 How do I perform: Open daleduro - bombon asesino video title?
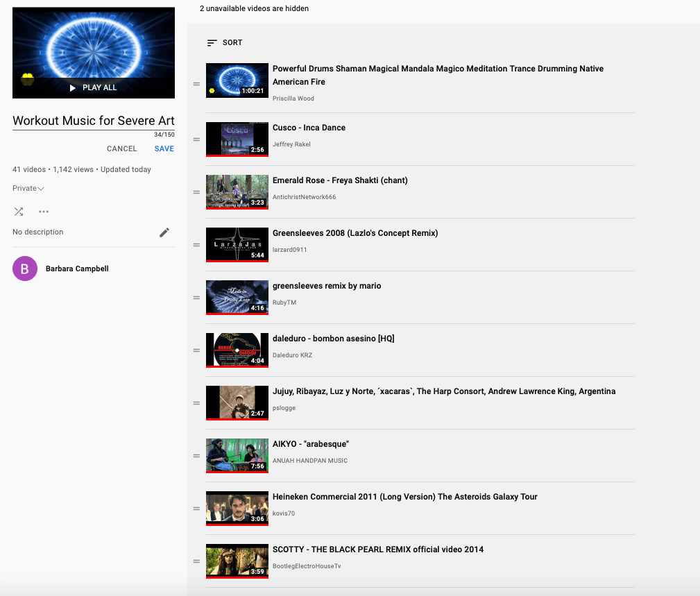(x=333, y=339)
